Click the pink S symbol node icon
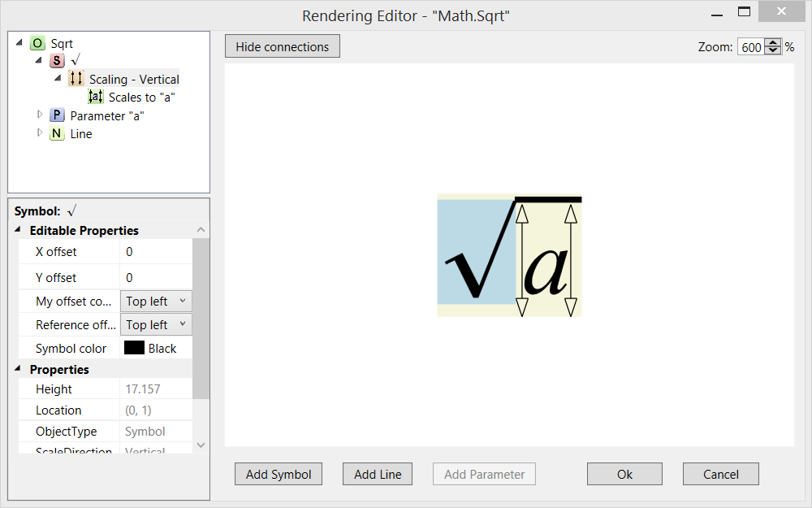This screenshot has width=812, height=508. pyautogui.click(x=57, y=61)
